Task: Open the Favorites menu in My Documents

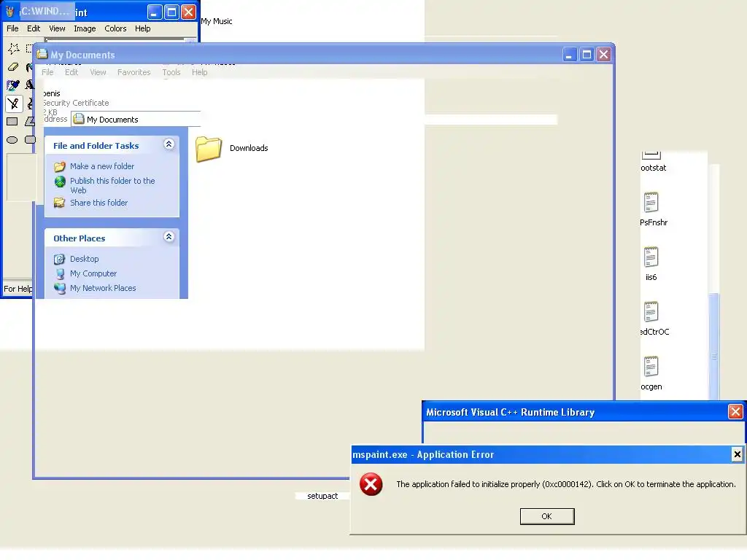Action: point(134,72)
